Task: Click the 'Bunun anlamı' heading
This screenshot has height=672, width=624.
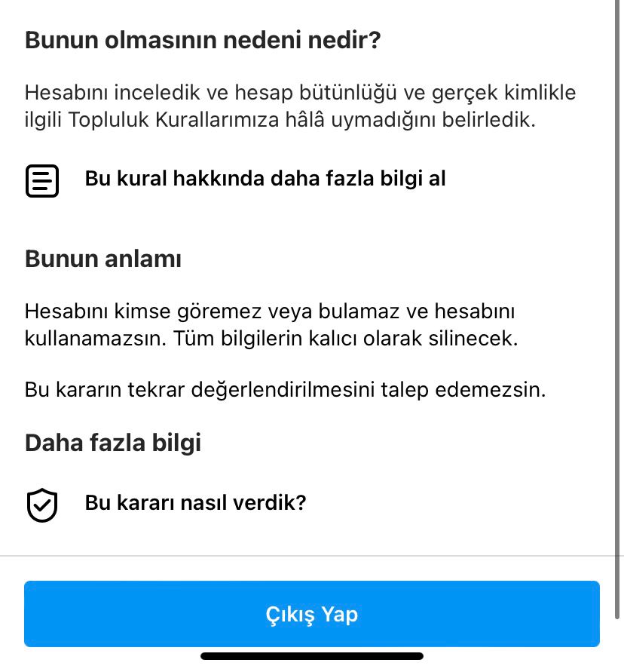Action: pyautogui.click(x=103, y=259)
